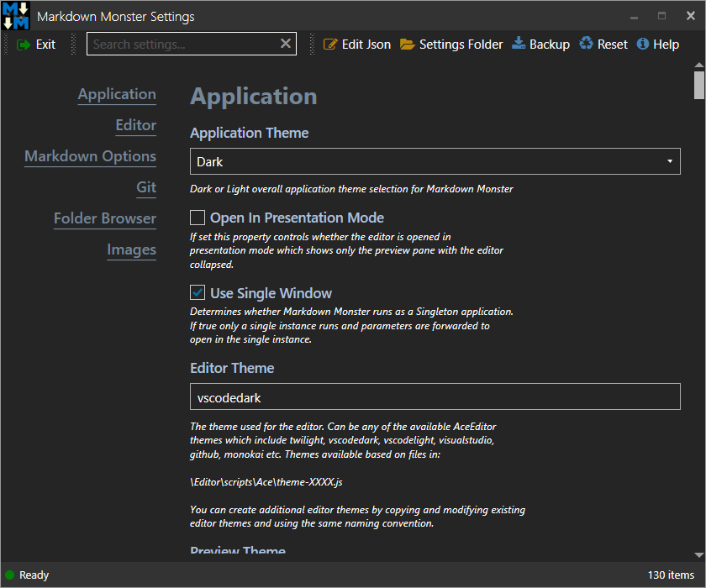Image resolution: width=706 pixels, height=588 pixels.
Task: Click the Markdown Monster logo icon
Action: (x=16, y=16)
